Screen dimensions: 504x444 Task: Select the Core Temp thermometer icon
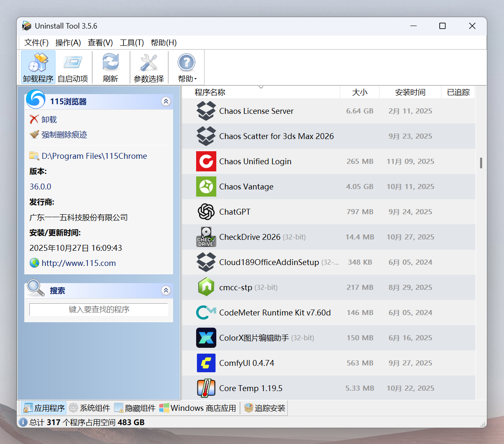click(206, 388)
